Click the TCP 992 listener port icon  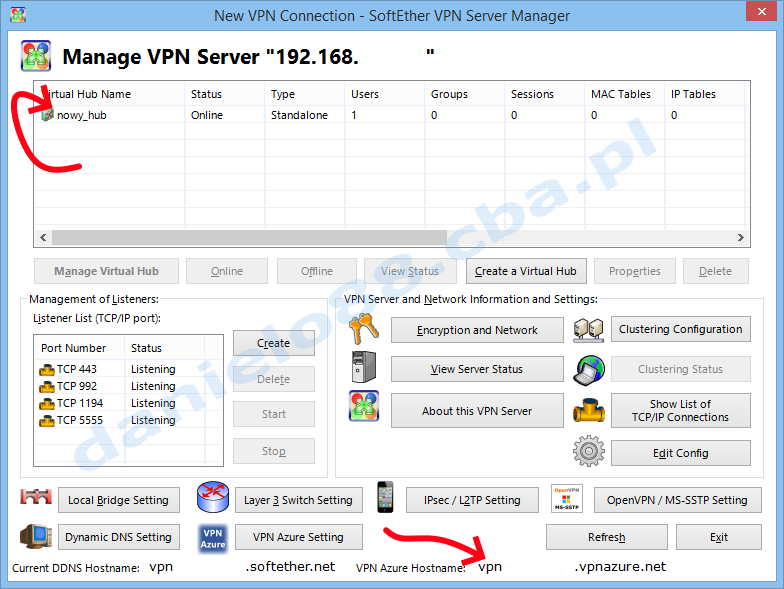(47, 386)
